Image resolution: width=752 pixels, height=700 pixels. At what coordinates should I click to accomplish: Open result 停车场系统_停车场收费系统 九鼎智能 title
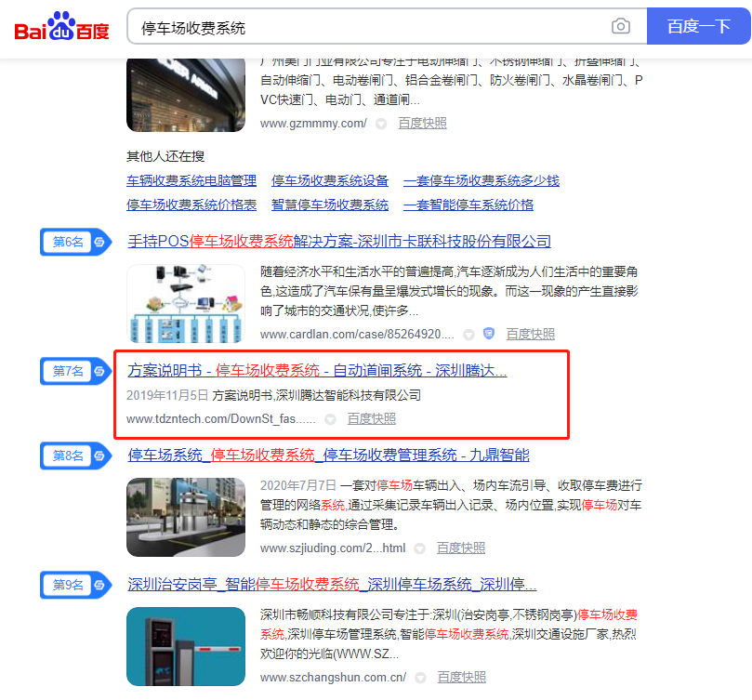coord(328,455)
